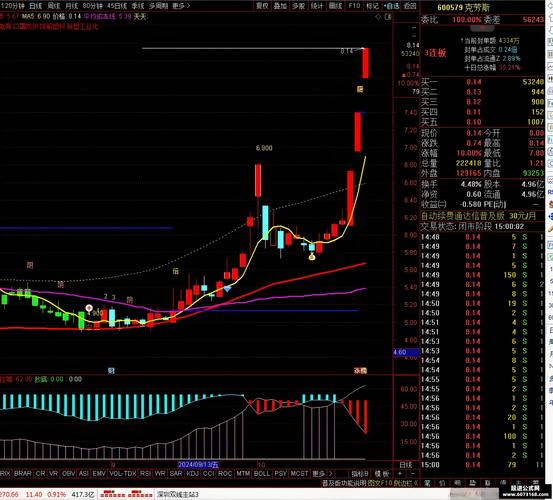The height and width of the screenshot is (500, 553).
Task: Open the 复权 adjustment option
Action: point(262,6)
